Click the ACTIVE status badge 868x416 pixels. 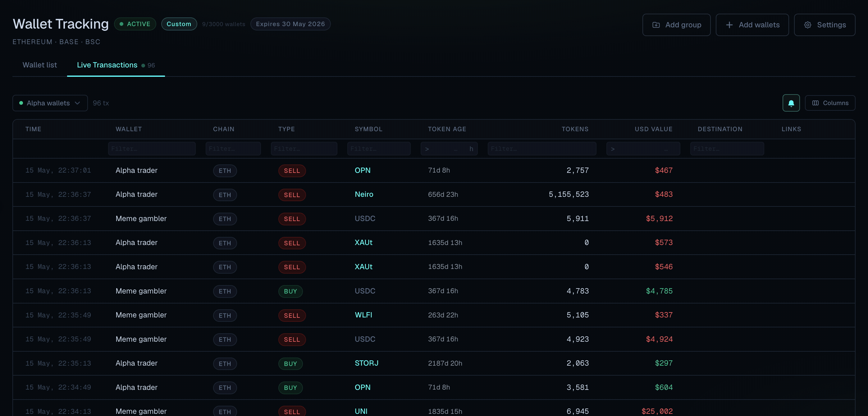pos(135,24)
